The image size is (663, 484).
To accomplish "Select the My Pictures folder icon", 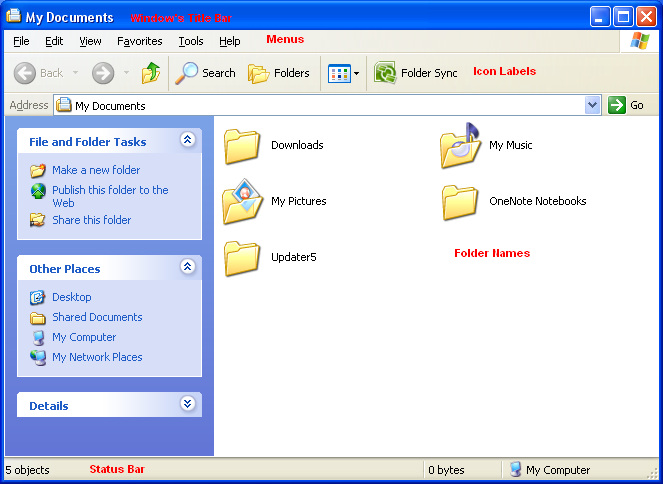I will coord(243,202).
